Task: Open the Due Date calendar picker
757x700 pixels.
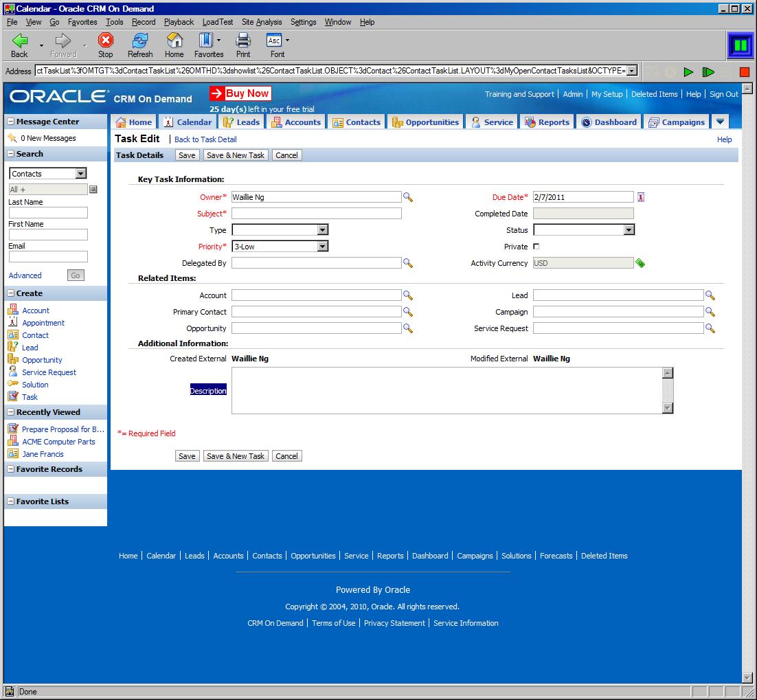Action: pyautogui.click(x=641, y=197)
